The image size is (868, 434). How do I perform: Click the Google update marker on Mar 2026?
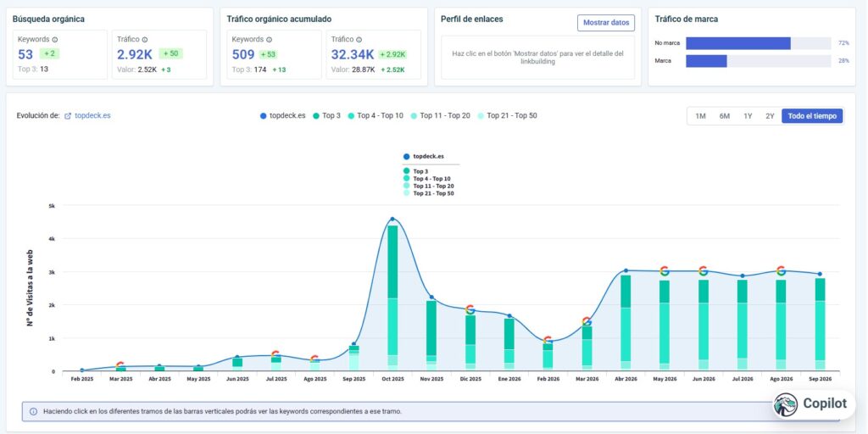587,321
